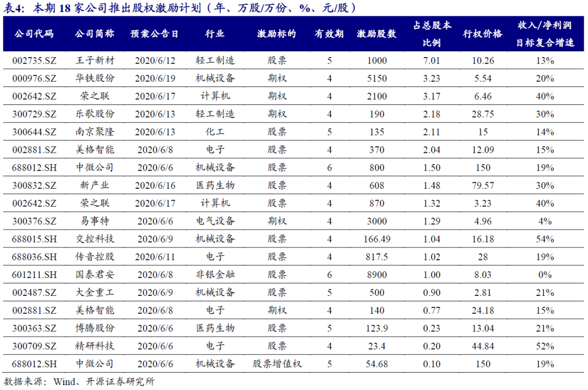This screenshot has height=390, width=588.
Task: Click share count 817.5
Action: point(377,257)
